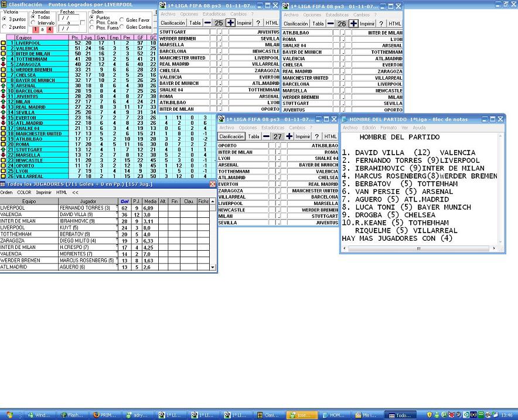Click the Pts. column header in classification

click(x=74, y=37)
